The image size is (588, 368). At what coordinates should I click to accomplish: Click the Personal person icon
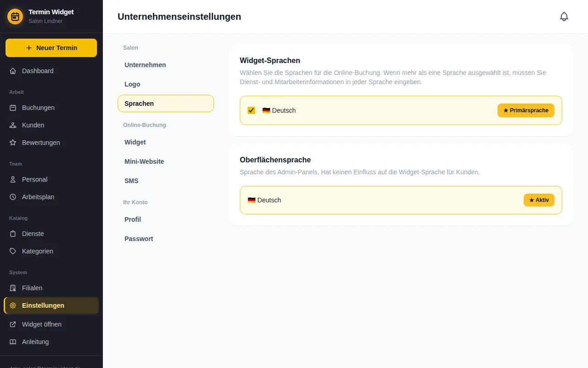pos(13,179)
